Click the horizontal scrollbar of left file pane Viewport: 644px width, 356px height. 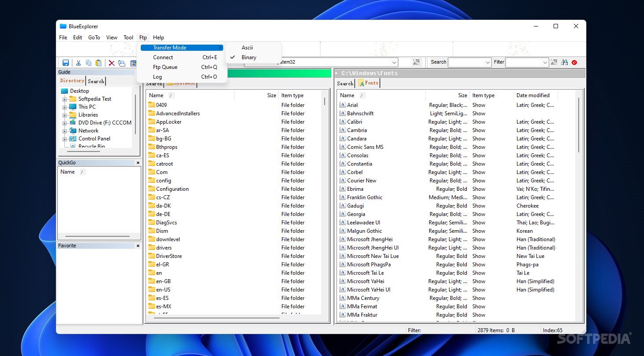point(217,317)
